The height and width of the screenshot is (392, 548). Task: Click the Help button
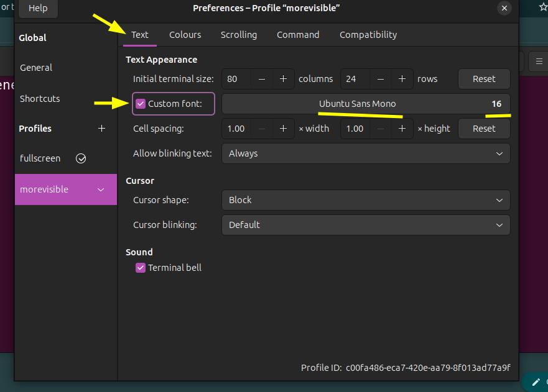coord(38,9)
